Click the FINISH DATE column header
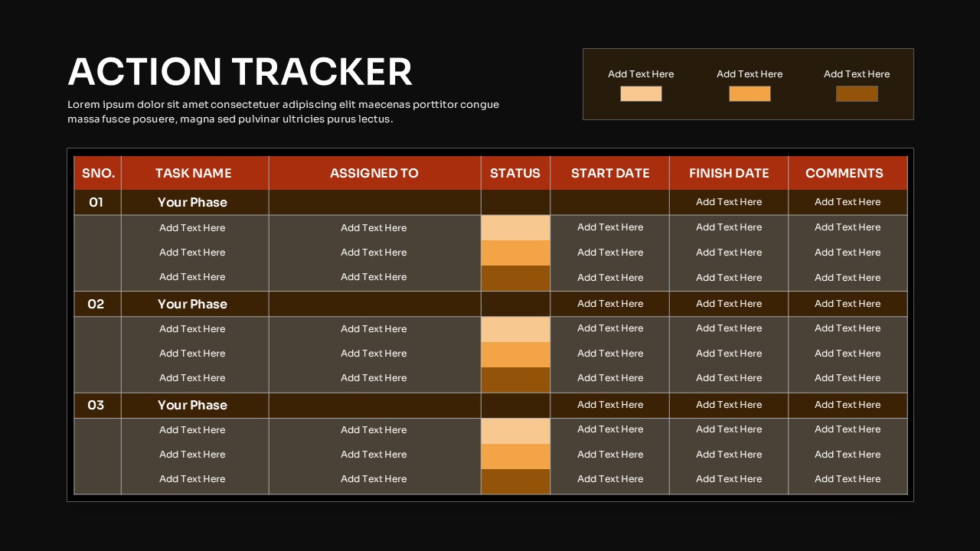The width and height of the screenshot is (980, 551). click(729, 173)
